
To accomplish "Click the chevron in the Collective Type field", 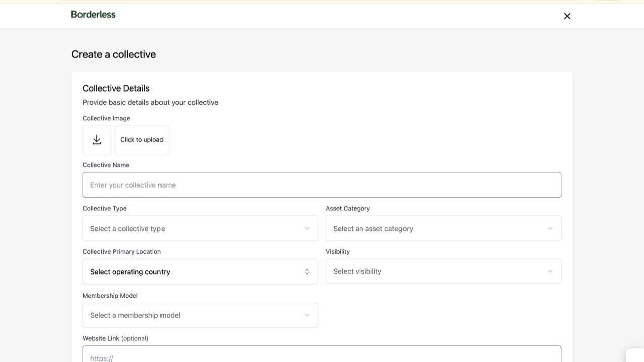I will click(307, 229).
